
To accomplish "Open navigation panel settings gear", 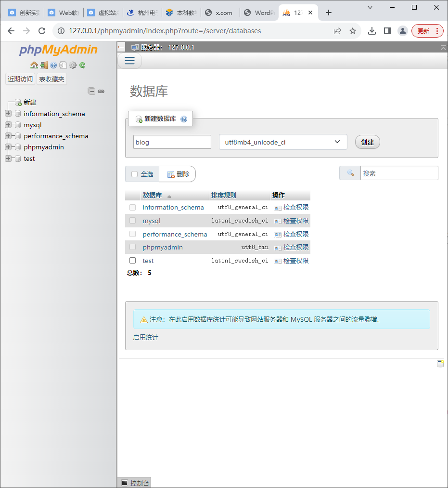I will (73, 65).
